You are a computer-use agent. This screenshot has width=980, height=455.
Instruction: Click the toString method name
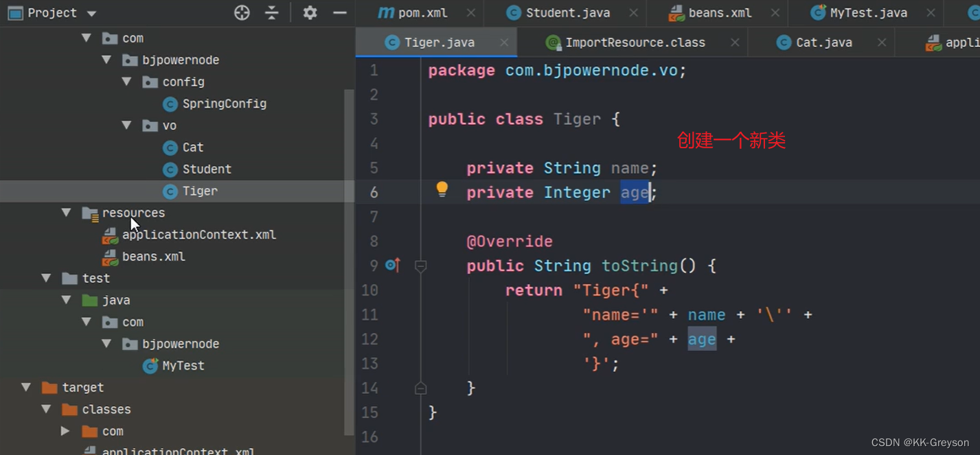639,266
